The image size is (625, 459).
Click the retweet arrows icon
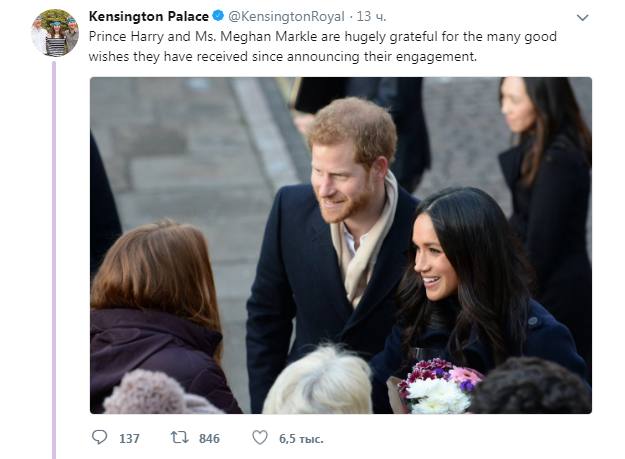[x=180, y=438]
